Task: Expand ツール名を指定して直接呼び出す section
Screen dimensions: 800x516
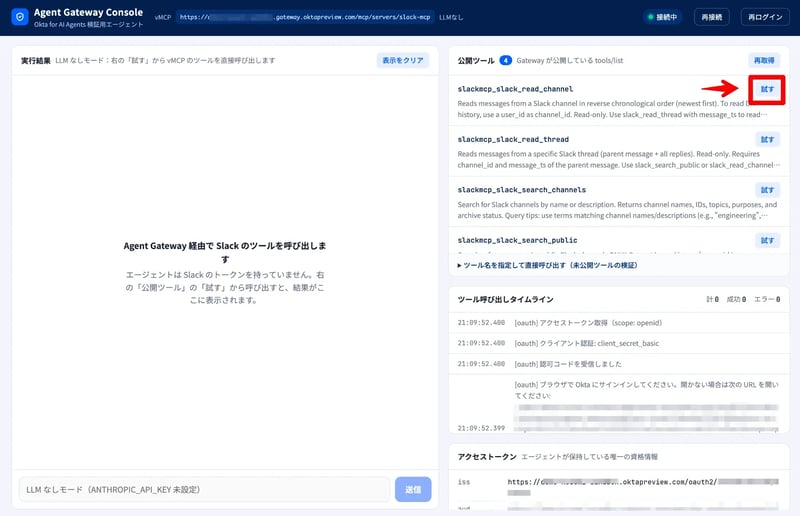Action: pyautogui.click(x=547, y=265)
